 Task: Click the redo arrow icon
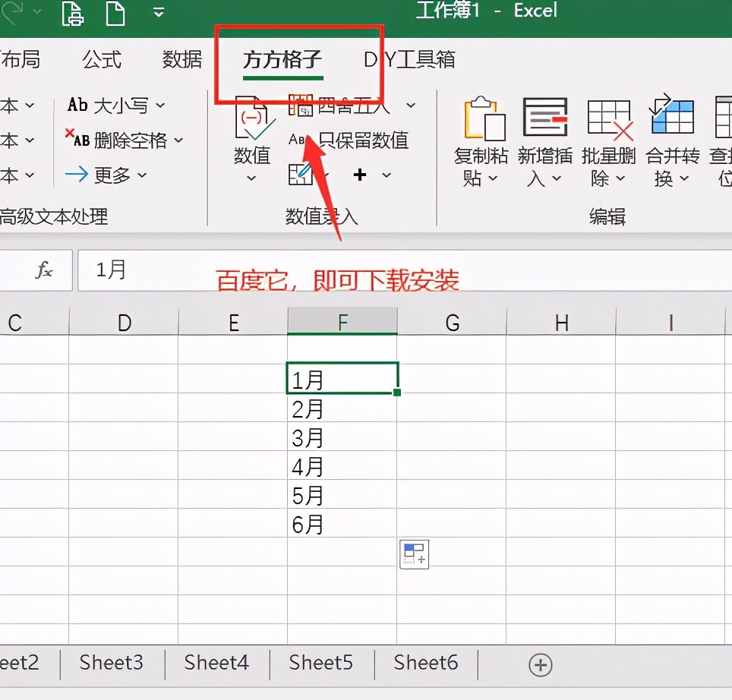pos(13,11)
